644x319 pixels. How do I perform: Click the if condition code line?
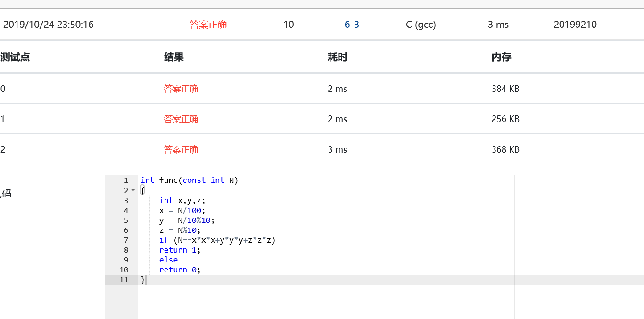tap(217, 240)
